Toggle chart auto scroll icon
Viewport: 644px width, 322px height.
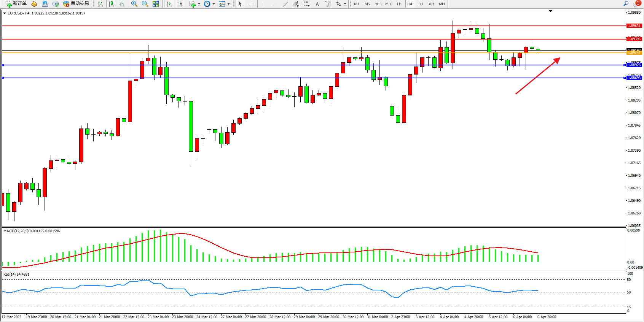pyautogui.click(x=169, y=4)
